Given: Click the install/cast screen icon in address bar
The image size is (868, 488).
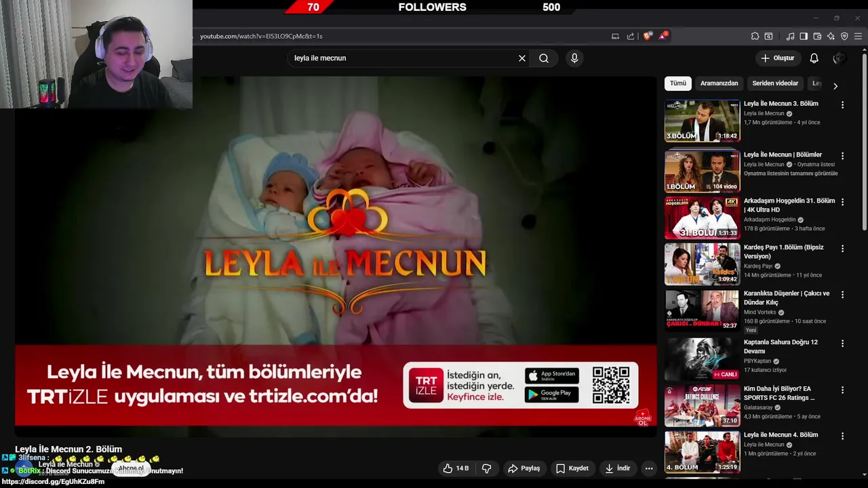Looking at the screenshot, I should click(615, 36).
